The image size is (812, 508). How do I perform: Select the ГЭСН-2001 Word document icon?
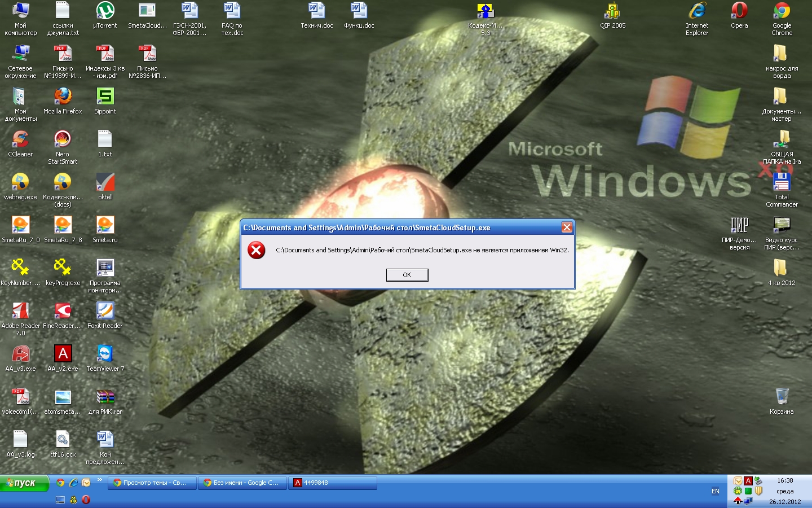point(189,19)
